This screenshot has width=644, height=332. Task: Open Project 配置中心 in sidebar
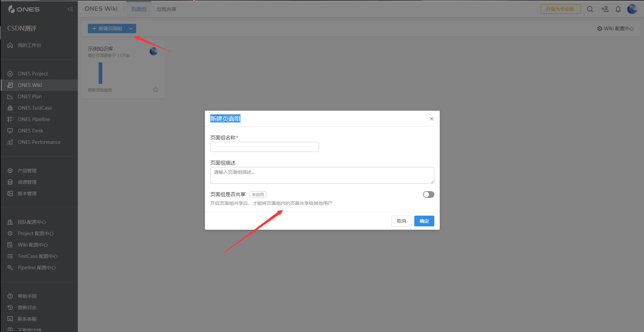pos(39,233)
